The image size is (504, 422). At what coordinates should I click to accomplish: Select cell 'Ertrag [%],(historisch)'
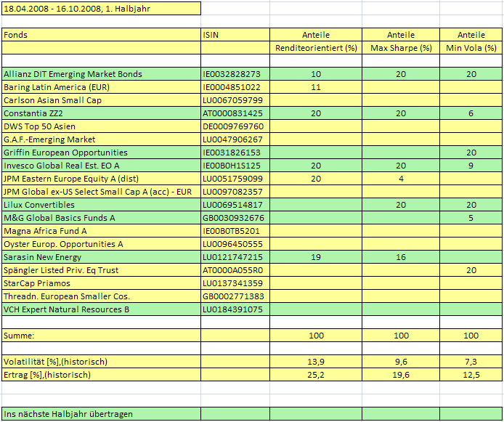tap(101, 375)
